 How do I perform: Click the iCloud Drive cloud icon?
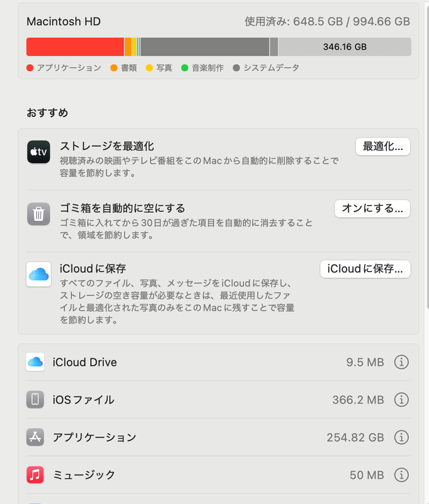pyautogui.click(x=35, y=362)
